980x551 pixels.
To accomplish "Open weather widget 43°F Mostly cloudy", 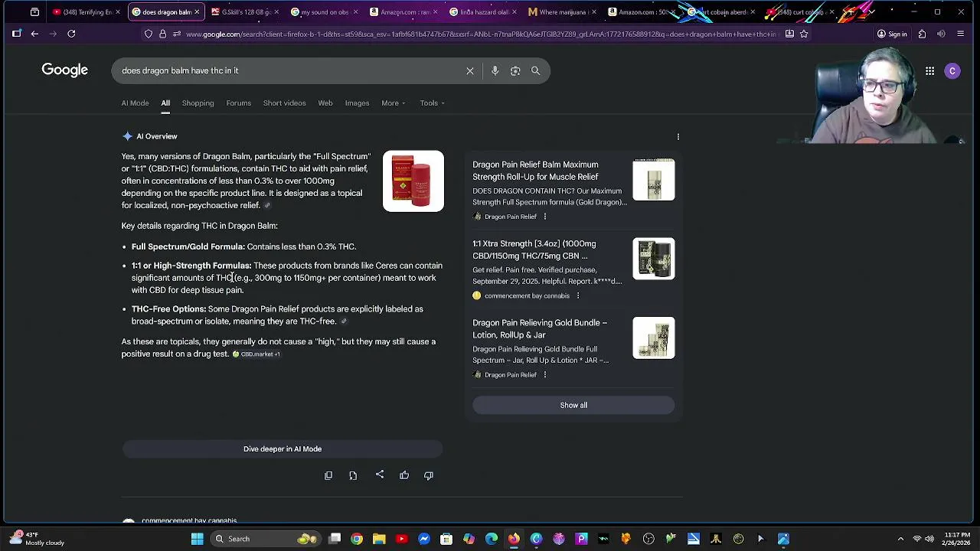I will 37,539.
